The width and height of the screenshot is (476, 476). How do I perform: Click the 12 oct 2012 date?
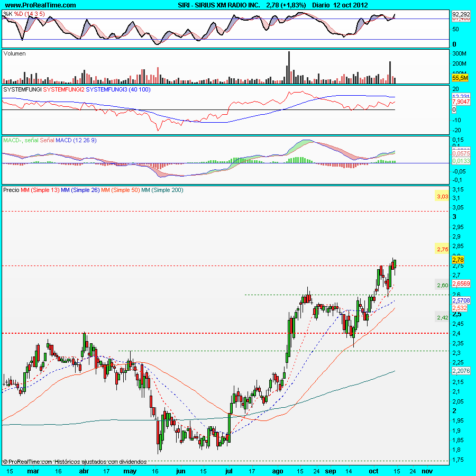coord(350,5)
